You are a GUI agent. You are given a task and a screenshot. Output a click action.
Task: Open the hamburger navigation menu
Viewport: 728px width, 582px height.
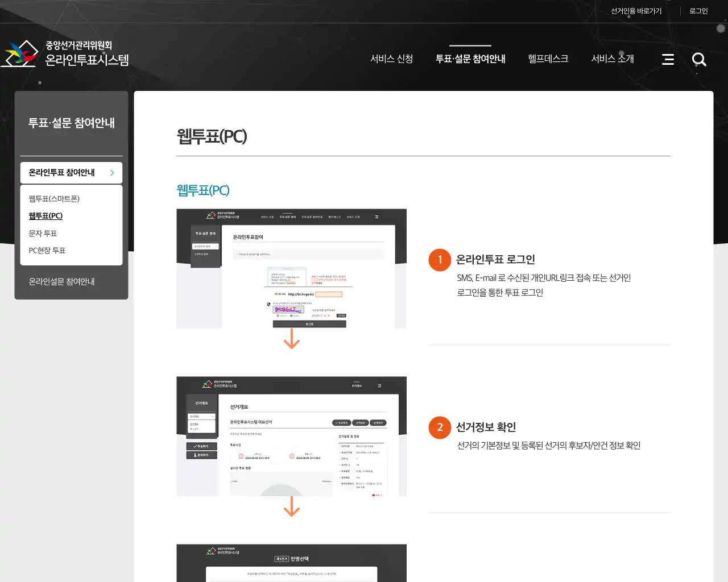[x=668, y=59]
